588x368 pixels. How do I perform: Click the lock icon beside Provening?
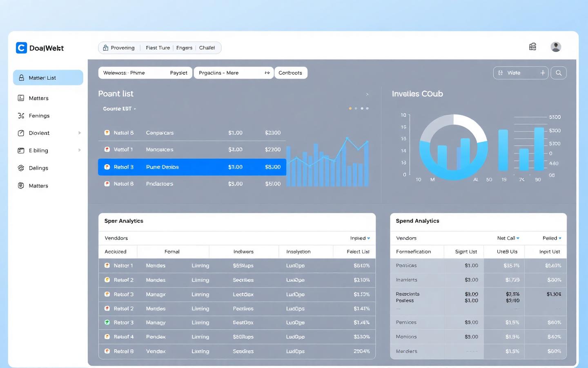[106, 48]
